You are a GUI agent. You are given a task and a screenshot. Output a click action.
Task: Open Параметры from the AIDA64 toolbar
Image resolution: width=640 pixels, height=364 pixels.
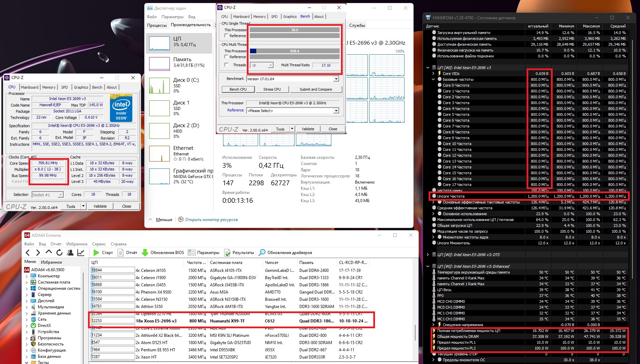[x=203, y=253]
